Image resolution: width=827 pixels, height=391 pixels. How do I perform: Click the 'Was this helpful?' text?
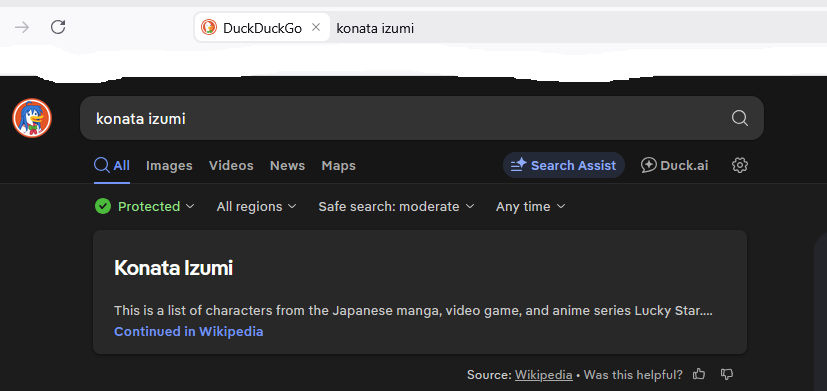pos(633,375)
